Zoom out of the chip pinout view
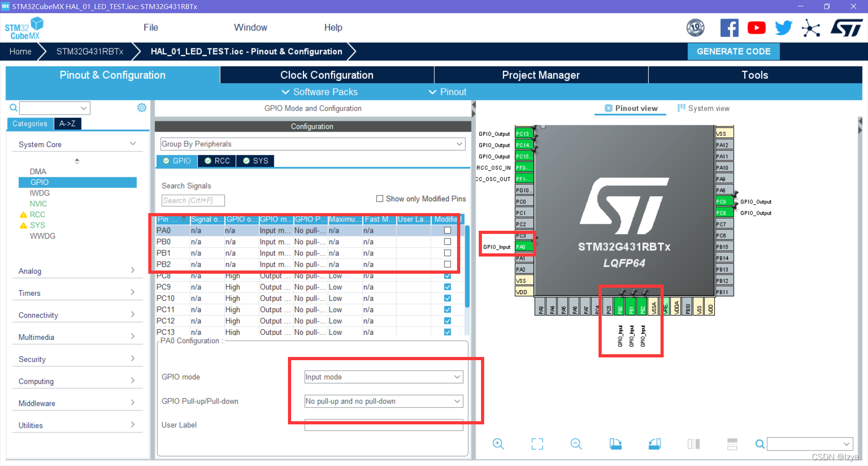 pos(576,444)
